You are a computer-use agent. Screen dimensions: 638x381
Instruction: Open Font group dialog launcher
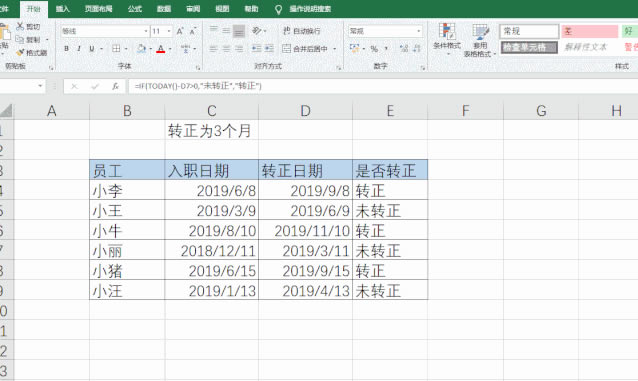coord(198,68)
